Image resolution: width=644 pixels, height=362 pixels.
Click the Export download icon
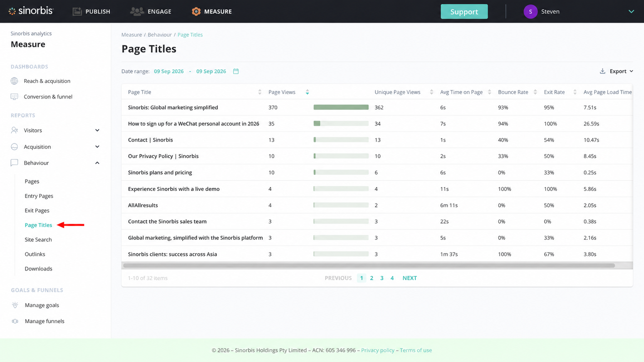coord(602,71)
